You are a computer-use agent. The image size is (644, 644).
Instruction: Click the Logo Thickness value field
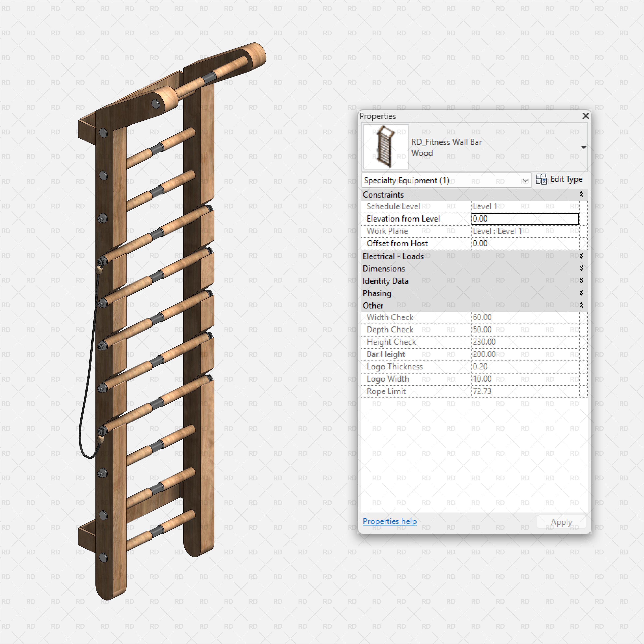pos(525,366)
